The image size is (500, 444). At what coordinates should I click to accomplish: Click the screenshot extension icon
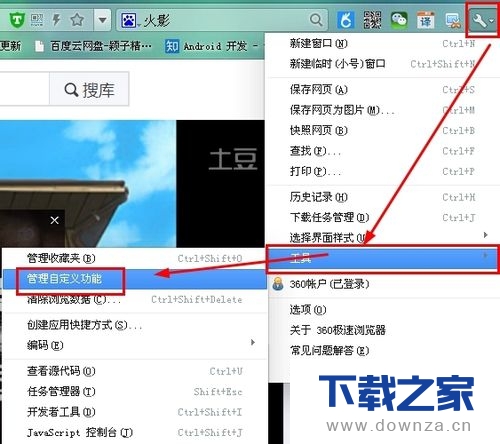pyautogui.click(x=453, y=21)
